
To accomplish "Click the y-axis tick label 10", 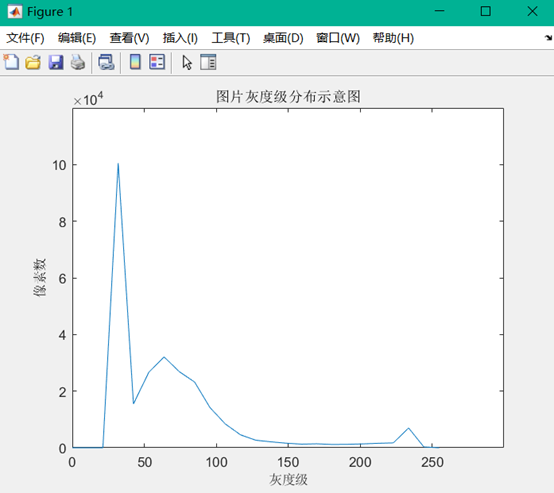I will click(59, 165).
